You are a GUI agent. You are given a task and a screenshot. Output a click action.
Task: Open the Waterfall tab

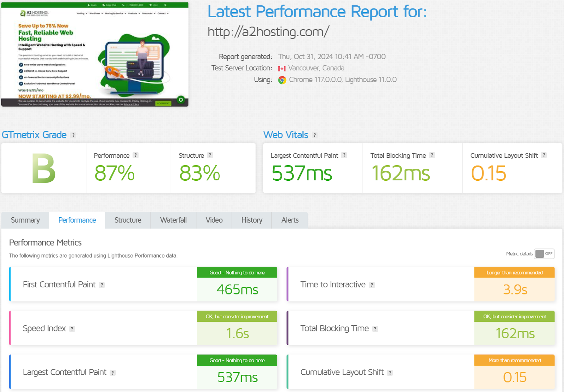tap(173, 220)
